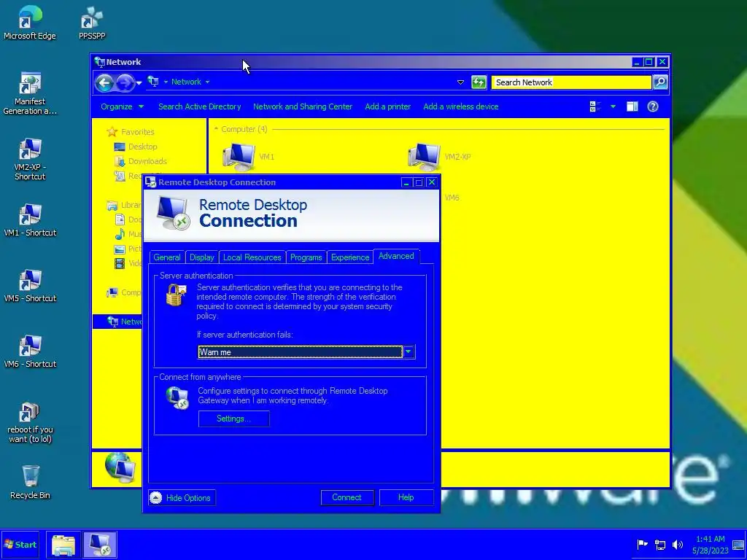Viewport: 747px width, 560px height.
Task: Click Search Active Directory
Action: pyautogui.click(x=200, y=106)
